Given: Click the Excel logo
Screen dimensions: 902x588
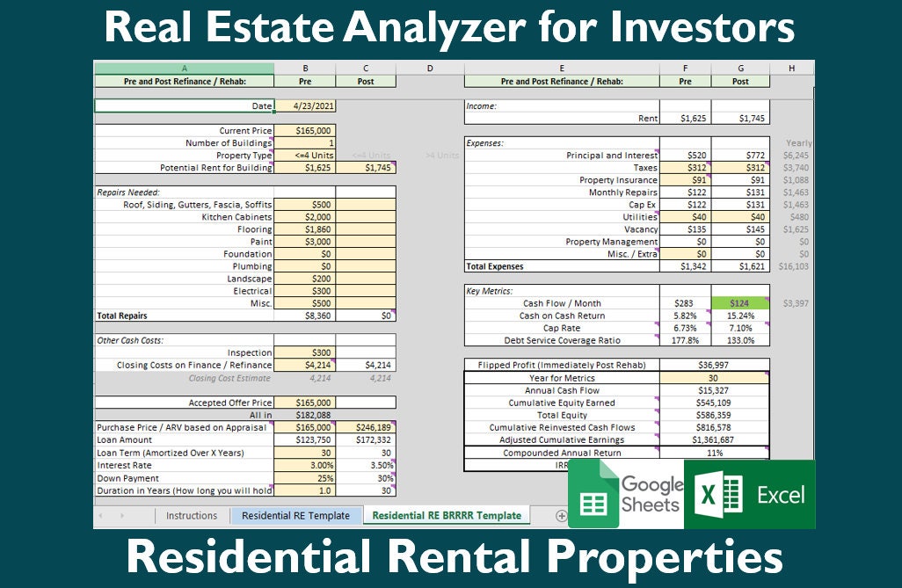Looking at the screenshot, I should (750, 494).
